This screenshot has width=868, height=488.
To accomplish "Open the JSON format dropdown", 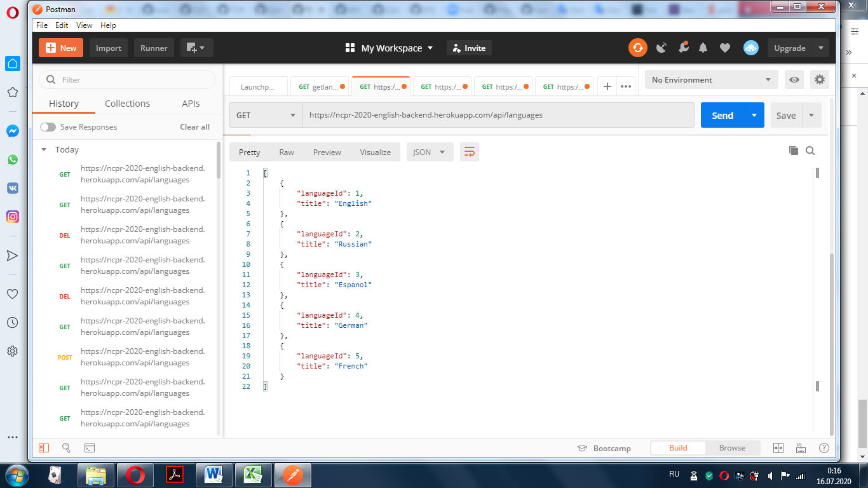I will 430,152.
